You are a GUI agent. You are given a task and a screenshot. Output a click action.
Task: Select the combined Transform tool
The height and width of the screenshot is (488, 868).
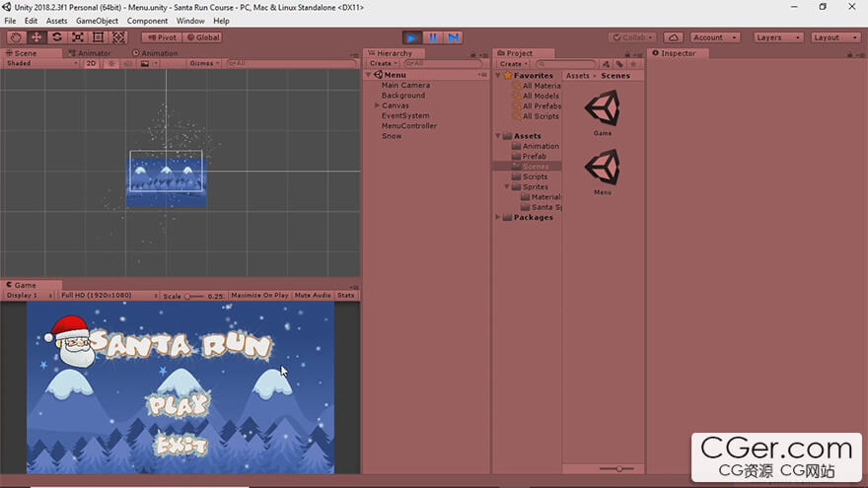pos(118,37)
